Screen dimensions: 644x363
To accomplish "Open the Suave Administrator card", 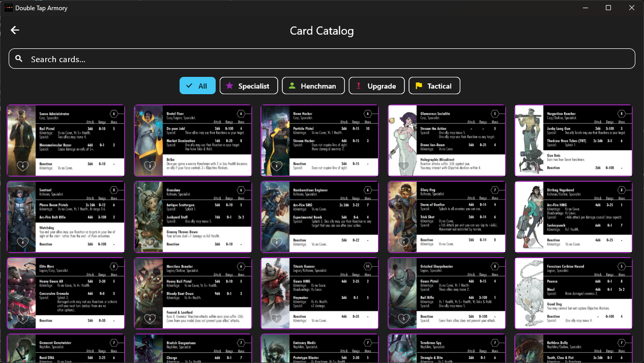I will point(66,141).
